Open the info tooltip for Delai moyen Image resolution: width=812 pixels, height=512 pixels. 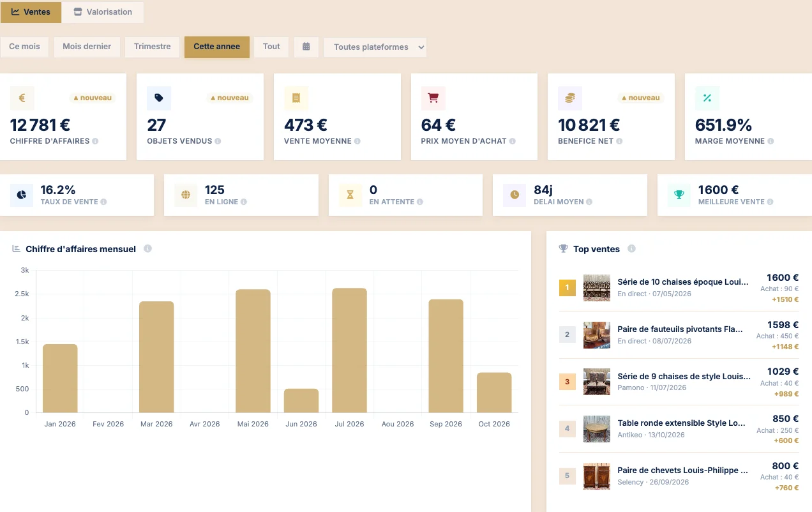tap(589, 202)
